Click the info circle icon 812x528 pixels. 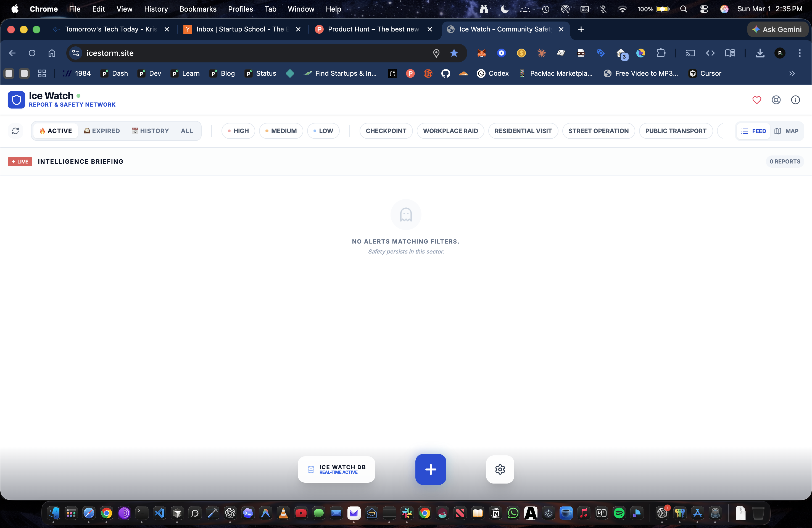click(x=795, y=100)
